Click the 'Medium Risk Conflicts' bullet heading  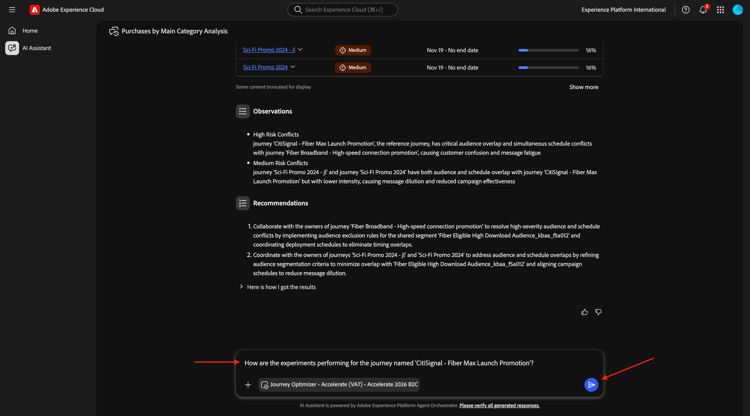pyautogui.click(x=280, y=163)
